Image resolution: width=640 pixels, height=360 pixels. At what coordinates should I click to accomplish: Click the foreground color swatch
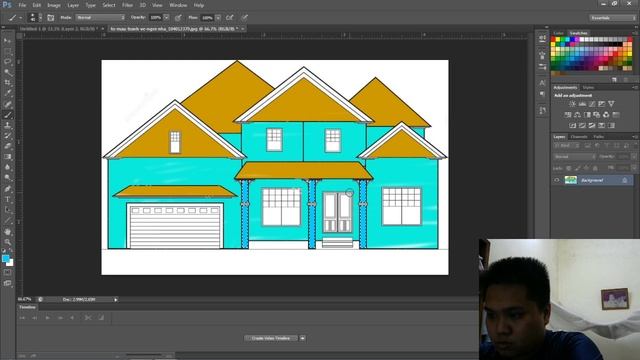[x=5, y=258]
